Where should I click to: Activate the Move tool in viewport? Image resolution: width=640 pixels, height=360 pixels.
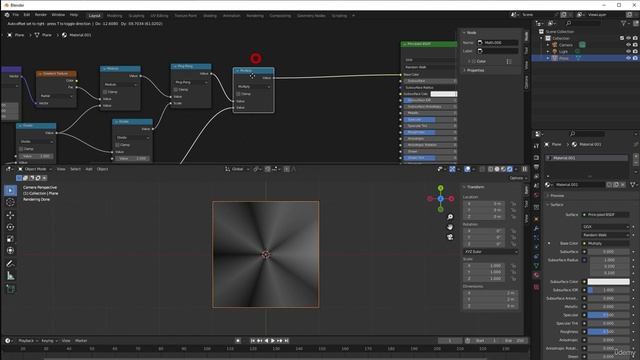(11, 215)
